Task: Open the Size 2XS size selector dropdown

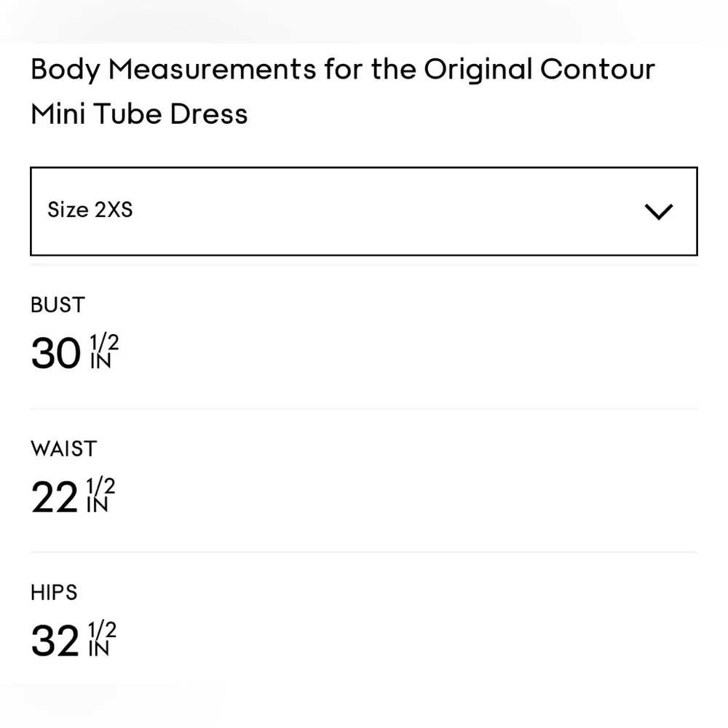Action: [x=364, y=210]
